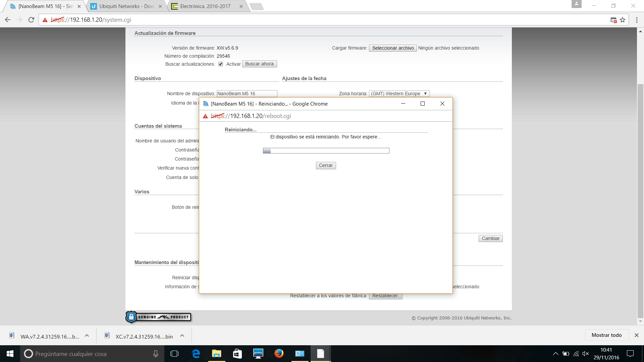644x362 pixels.
Task: Click the main window address bar URL
Action: point(91,20)
